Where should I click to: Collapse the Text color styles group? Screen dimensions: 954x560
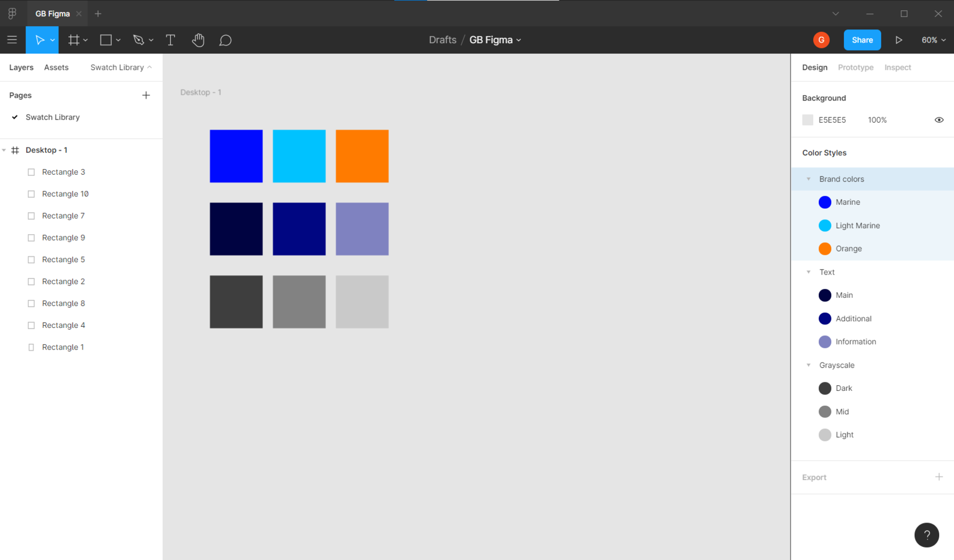[x=809, y=272]
